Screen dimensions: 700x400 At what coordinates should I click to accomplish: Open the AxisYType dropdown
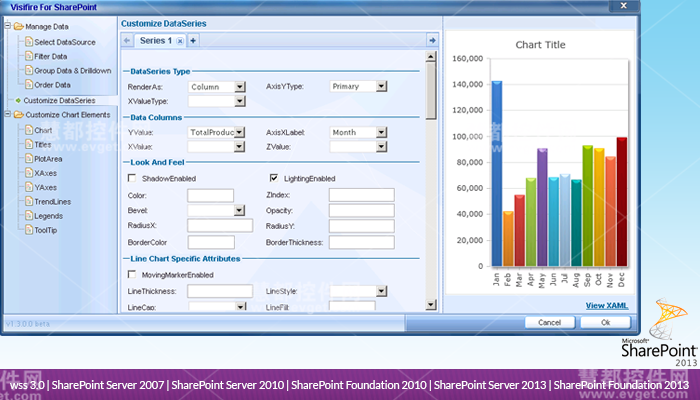point(381,86)
